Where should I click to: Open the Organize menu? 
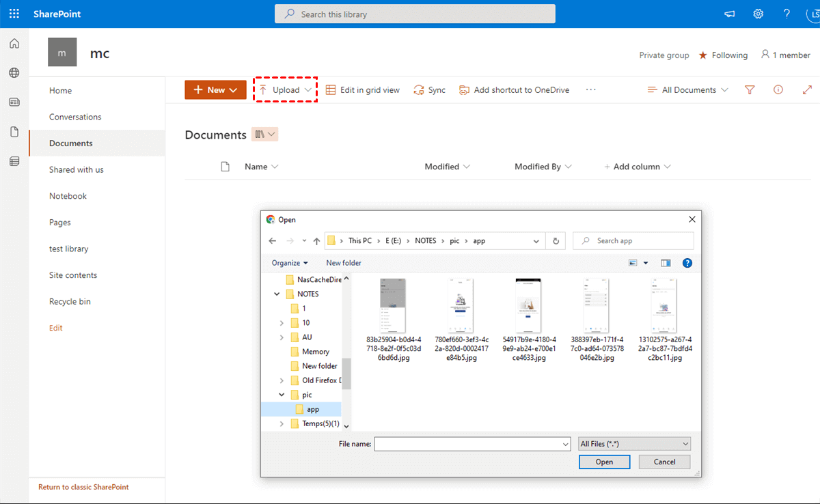[289, 263]
